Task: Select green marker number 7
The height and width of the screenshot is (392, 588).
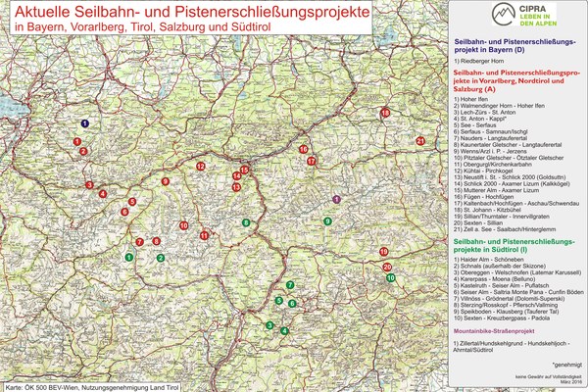Action: (289, 285)
